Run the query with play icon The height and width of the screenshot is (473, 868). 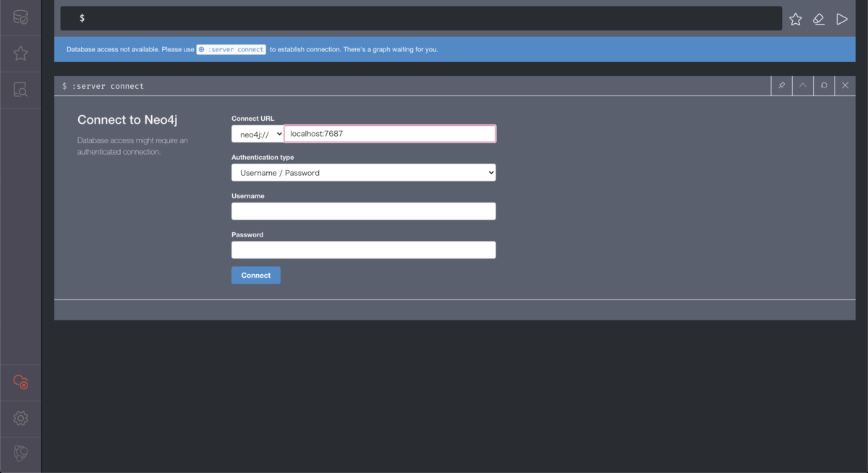842,20
